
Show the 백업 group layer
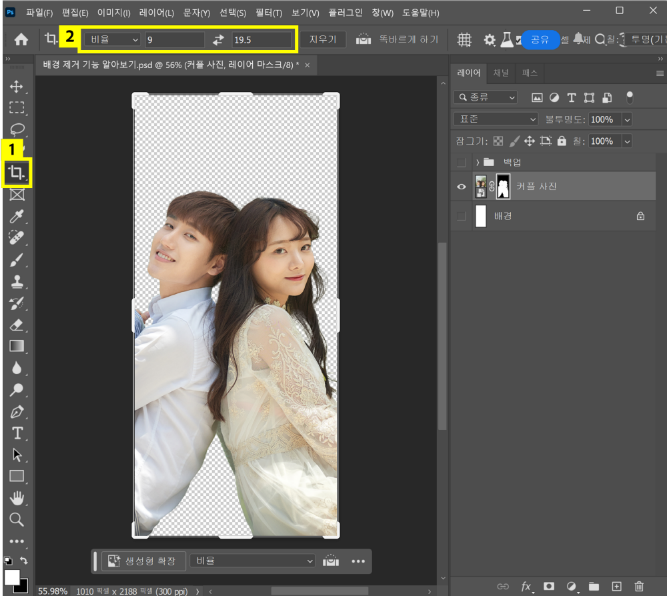coord(461,162)
